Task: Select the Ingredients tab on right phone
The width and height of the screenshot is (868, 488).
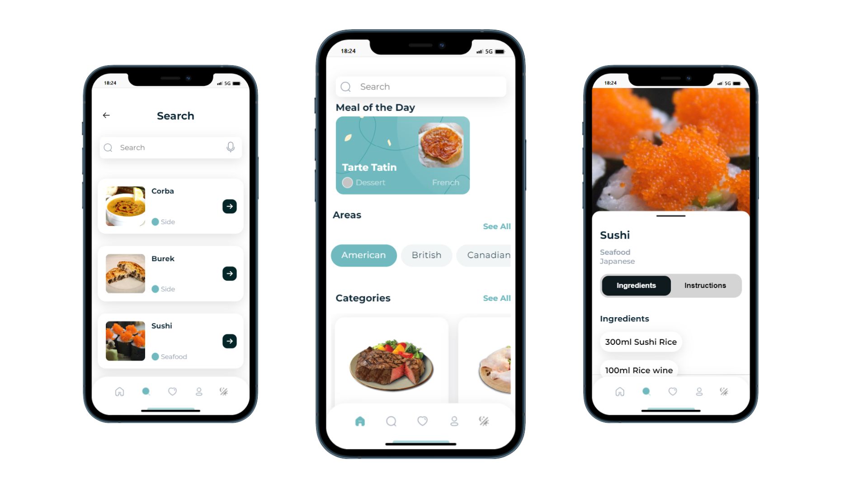Action: click(x=636, y=285)
